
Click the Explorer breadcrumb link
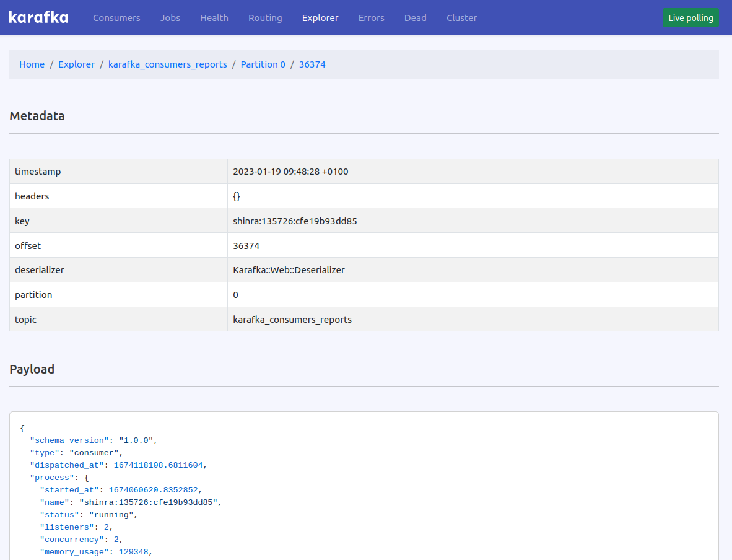pyautogui.click(x=77, y=64)
